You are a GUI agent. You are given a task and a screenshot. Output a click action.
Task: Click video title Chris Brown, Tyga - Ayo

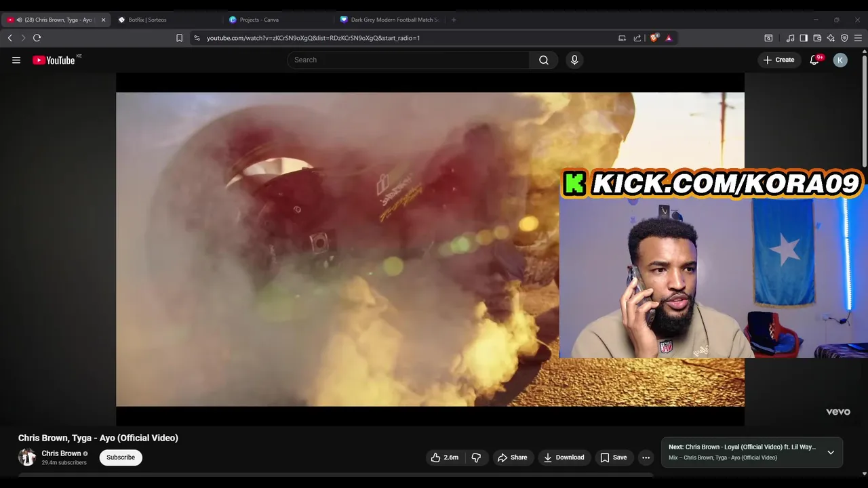(x=98, y=438)
